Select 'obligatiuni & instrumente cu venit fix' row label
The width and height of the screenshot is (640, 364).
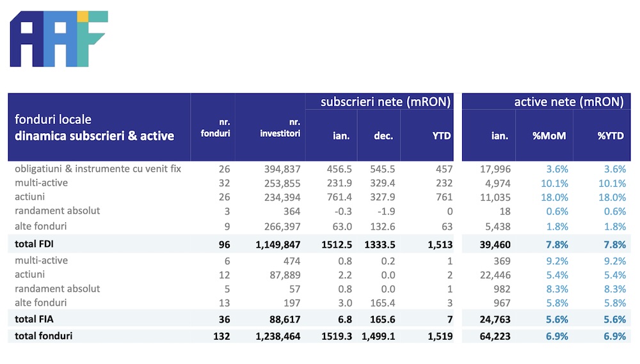(98, 169)
